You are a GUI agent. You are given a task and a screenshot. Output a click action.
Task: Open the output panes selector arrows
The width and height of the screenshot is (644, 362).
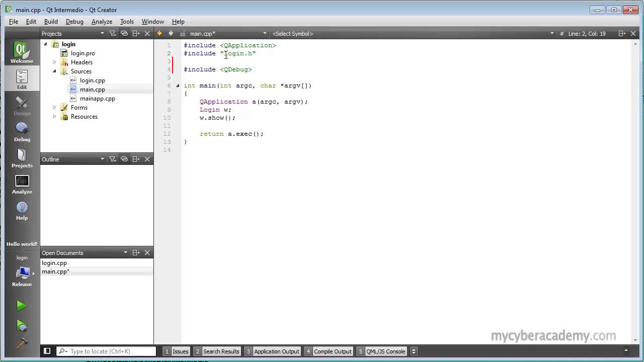[x=414, y=351]
